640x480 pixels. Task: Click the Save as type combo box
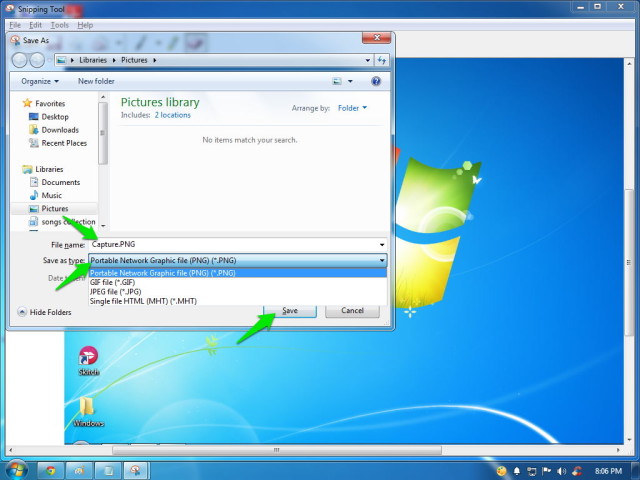click(x=238, y=260)
